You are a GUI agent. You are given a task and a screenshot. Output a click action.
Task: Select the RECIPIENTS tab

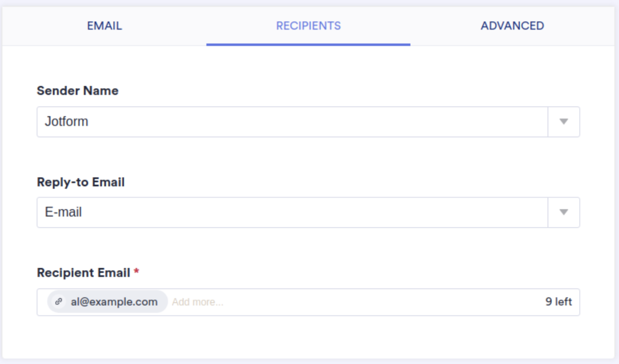coord(308,26)
